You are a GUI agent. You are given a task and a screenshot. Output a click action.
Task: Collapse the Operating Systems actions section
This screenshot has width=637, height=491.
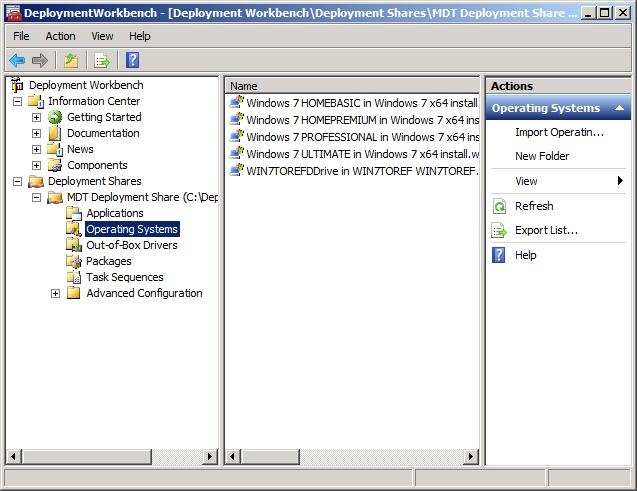tap(619, 108)
